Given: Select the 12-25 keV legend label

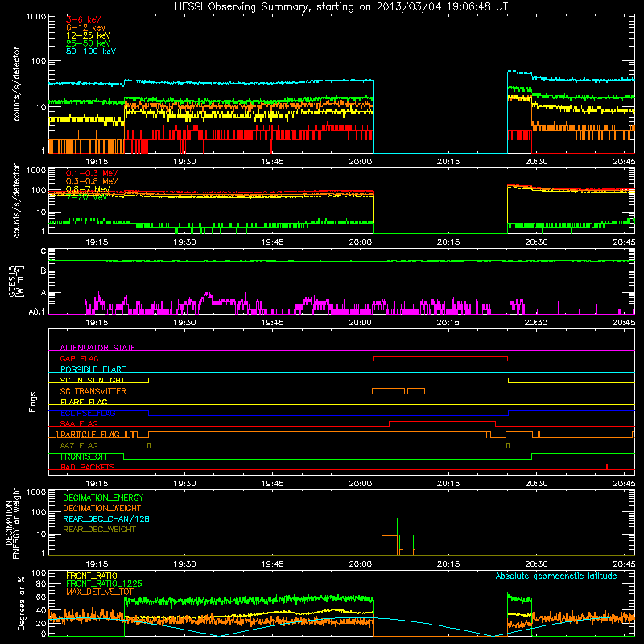Looking at the screenshot, I should point(88,35).
